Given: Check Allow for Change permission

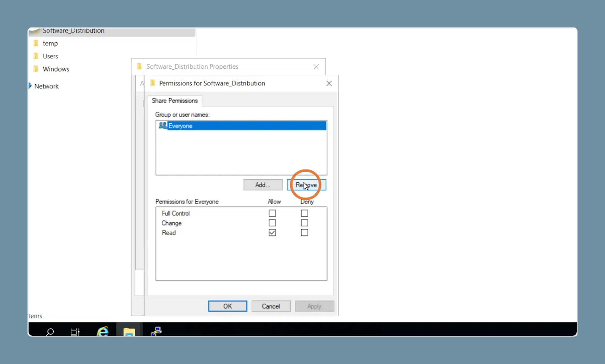Looking at the screenshot, I should coord(272,223).
